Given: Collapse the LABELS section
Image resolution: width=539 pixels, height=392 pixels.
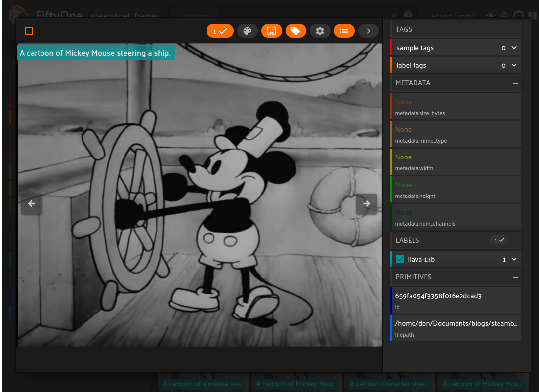Looking at the screenshot, I should pos(515,241).
